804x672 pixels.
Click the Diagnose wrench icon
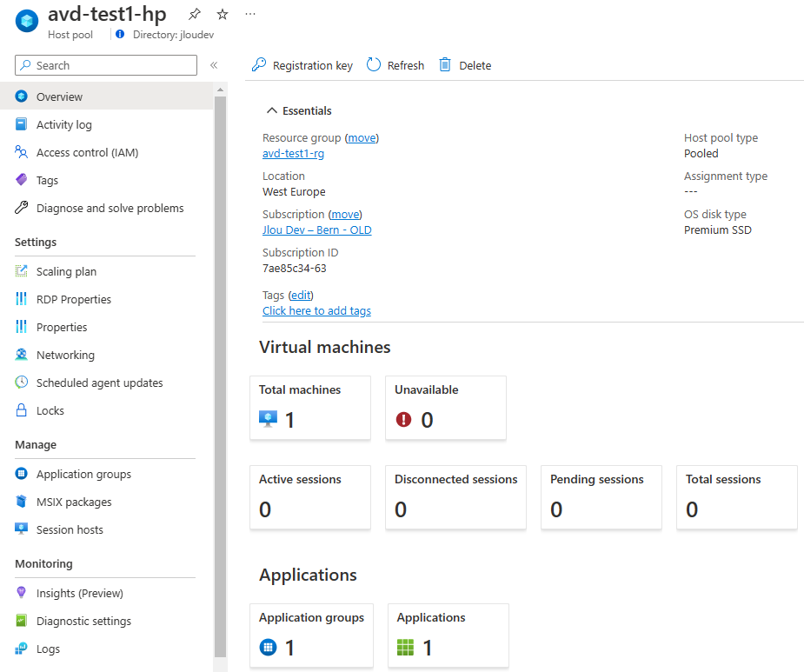click(x=21, y=207)
